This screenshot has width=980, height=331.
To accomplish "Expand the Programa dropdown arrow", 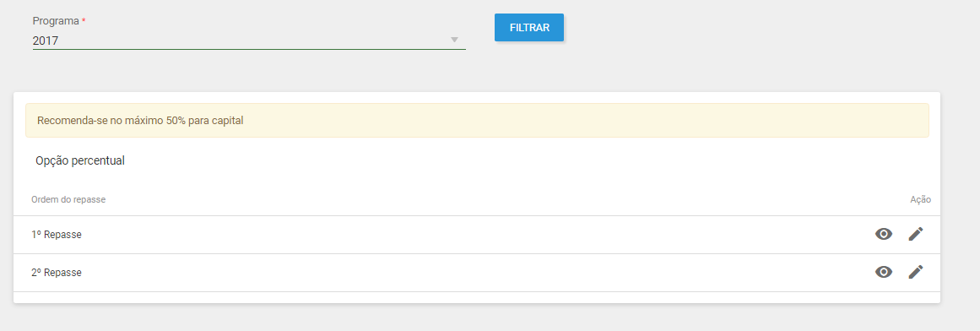I will (x=455, y=40).
